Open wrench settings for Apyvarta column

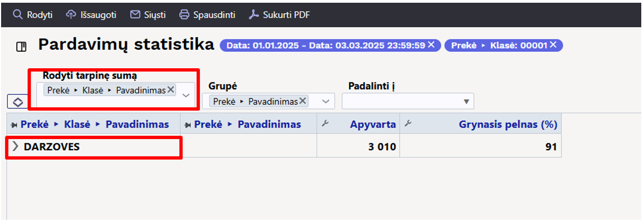pyautogui.click(x=325, y=124)
